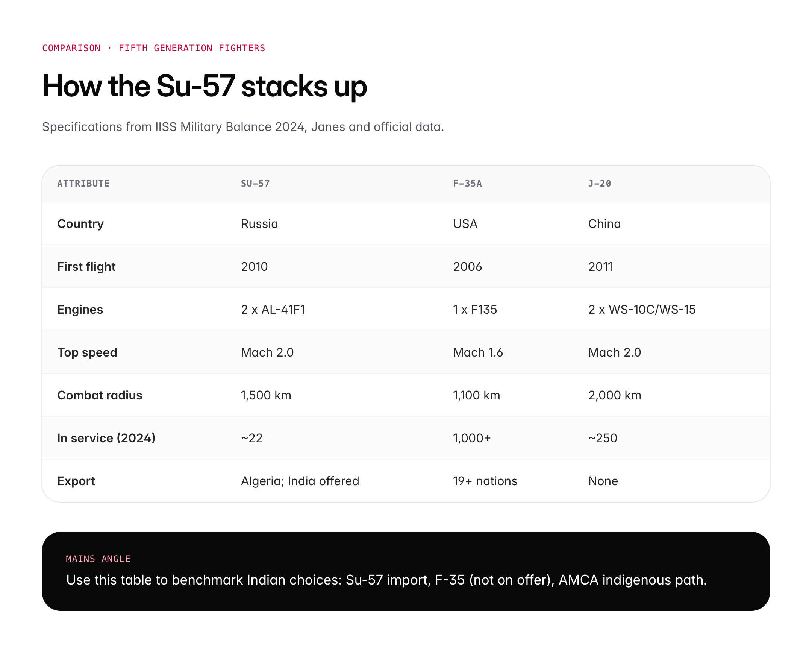Click the 'Algeria; India offered' export cell
This screenshot has width=812, height=653.
point(300,481)
